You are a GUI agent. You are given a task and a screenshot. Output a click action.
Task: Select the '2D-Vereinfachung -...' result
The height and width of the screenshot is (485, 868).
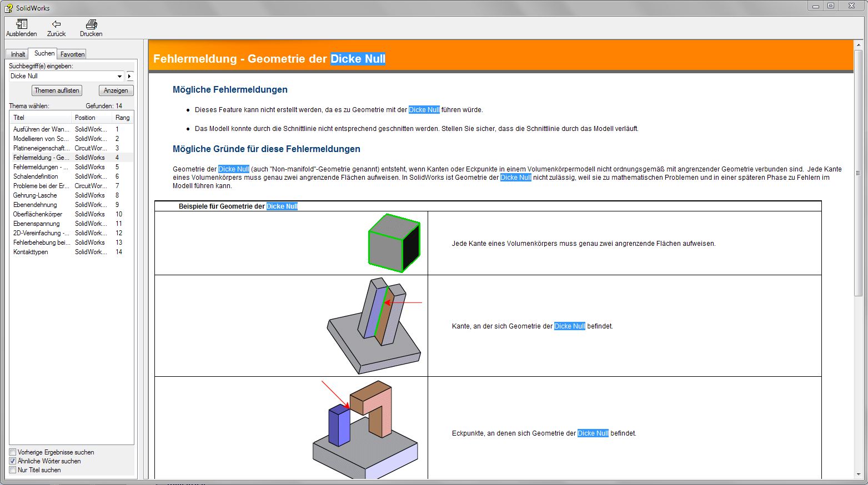pyautogui.click(x=72, y=233)
